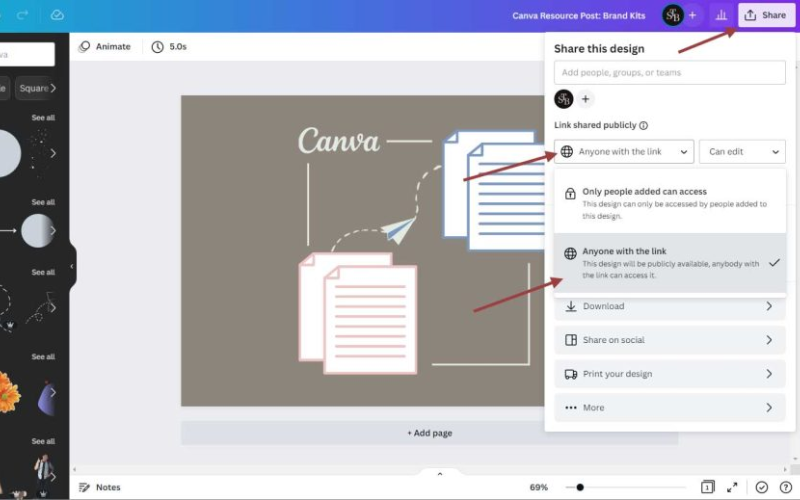Click the checkmark circle icon in footer
This screenshot has height=500, width=800.
coord(762,487)
